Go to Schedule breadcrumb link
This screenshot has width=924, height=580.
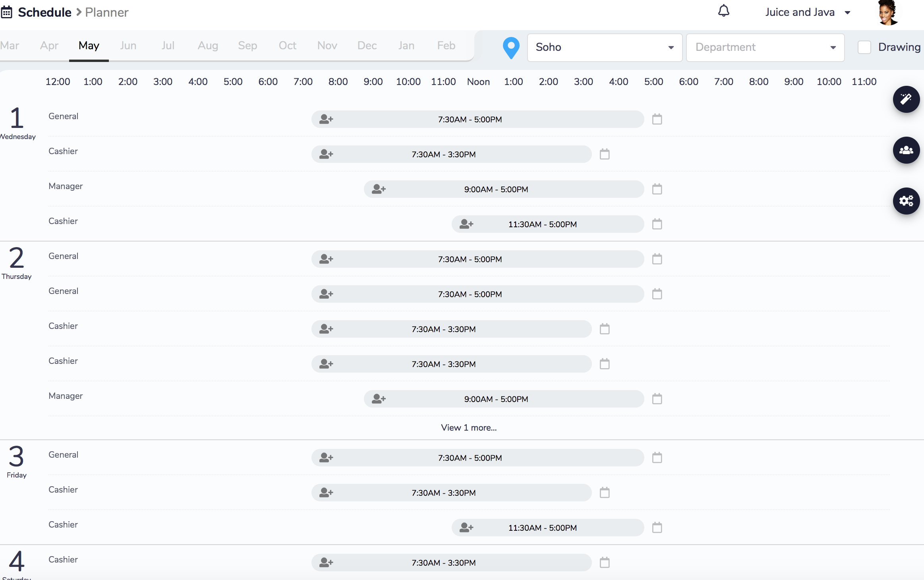(44, 12)
